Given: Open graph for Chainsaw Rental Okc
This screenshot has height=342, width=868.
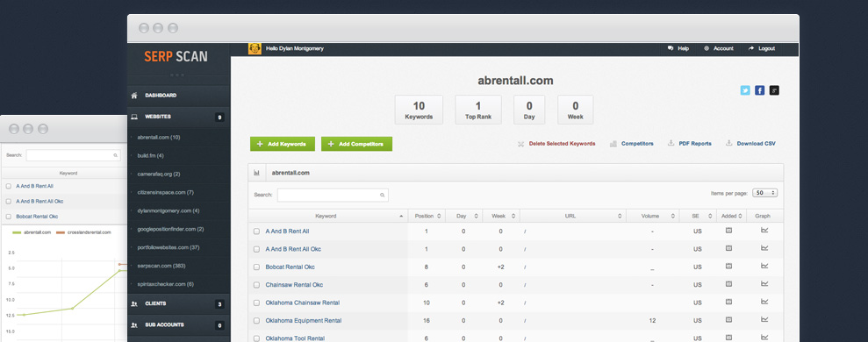Looking at the screenshot, I should (x=764, y=283).
